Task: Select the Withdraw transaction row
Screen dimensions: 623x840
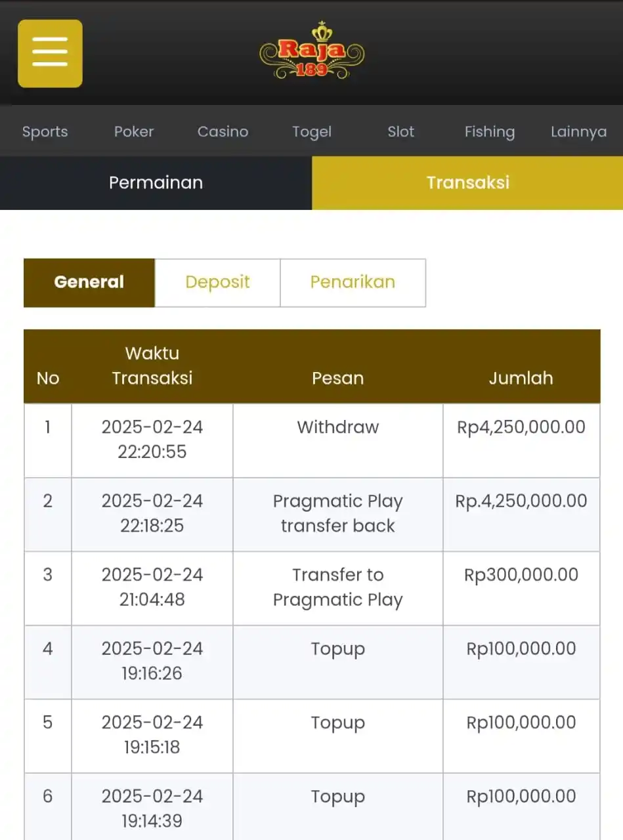Action: point(337,427)
